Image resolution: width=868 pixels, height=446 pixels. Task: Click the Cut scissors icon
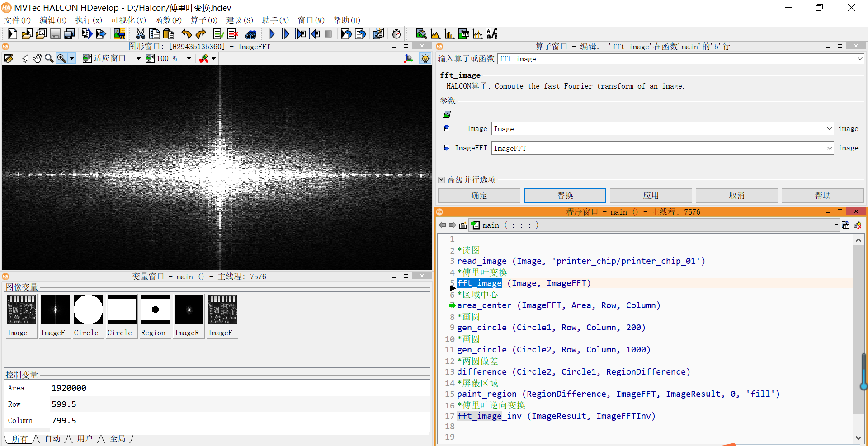coord(140,34)
